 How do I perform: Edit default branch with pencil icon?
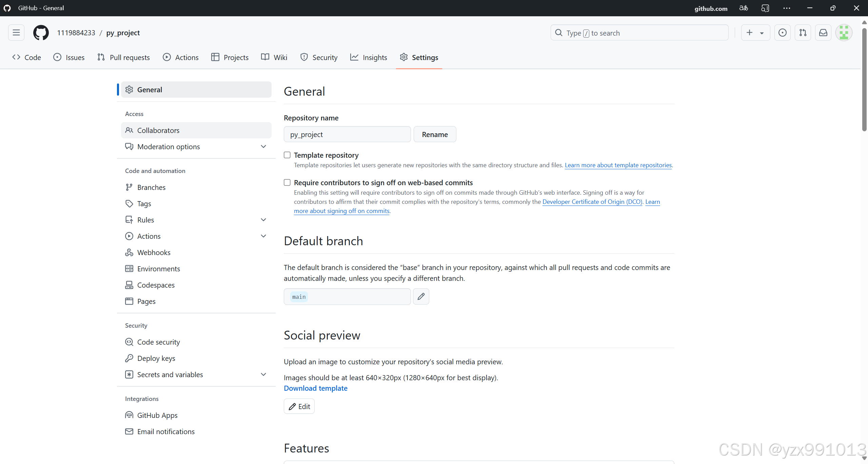coord(421,297)
